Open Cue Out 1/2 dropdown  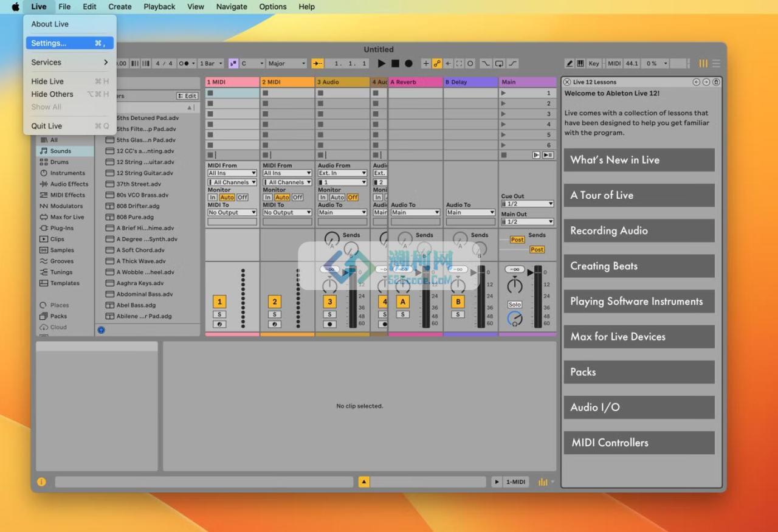point(527,204)
